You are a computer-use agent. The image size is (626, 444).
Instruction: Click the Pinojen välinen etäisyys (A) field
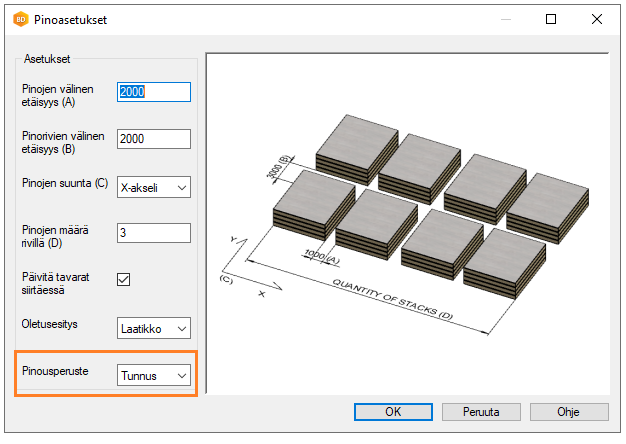tap(153, 92)
